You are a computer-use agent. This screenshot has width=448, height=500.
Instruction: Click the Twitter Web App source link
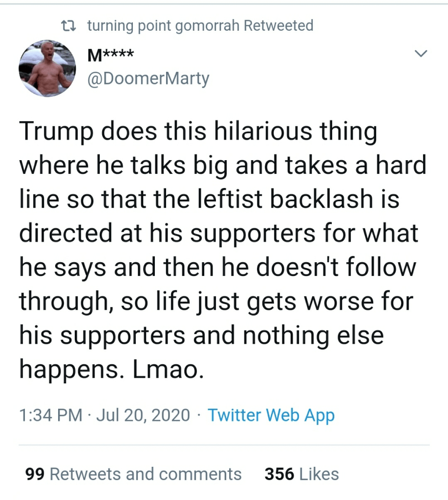click(x=271, y=415)
